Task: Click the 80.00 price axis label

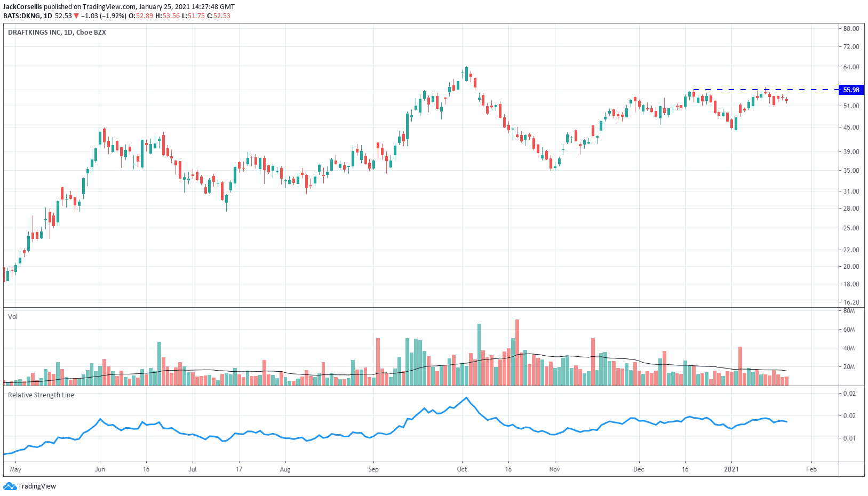Action: 851,29
